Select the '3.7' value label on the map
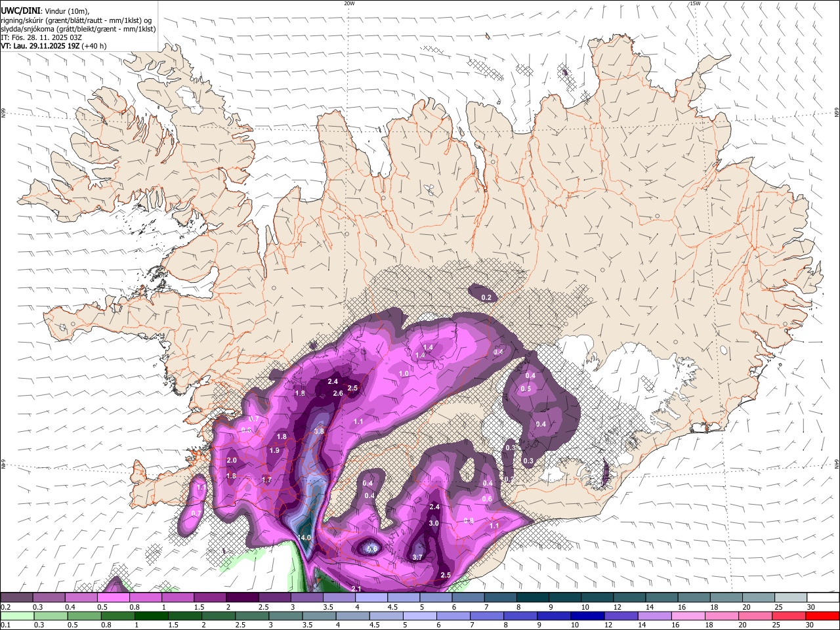This screenshot has height=630, width=840. pos(417,557)
